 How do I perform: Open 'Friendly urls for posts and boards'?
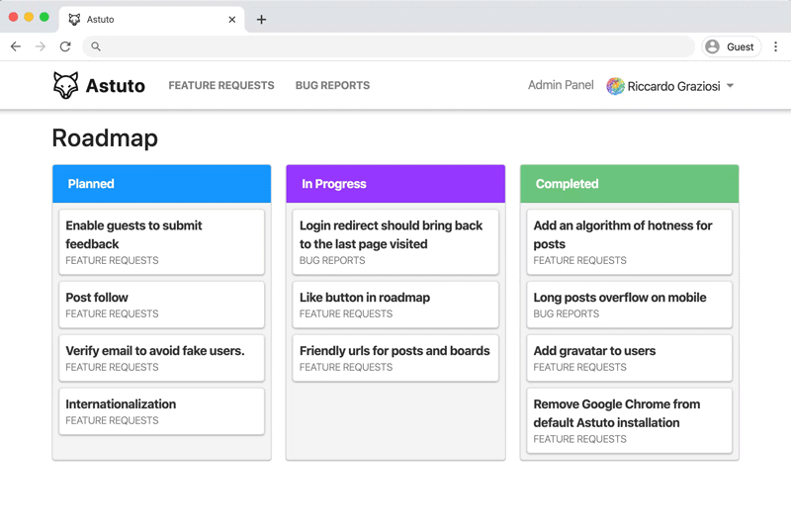click(395, 357)
